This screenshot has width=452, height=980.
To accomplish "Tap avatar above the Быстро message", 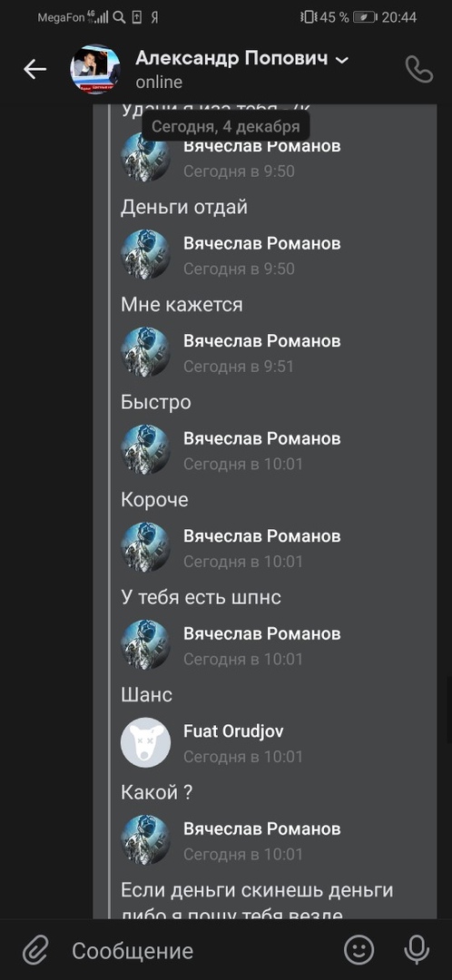I will (145, 352).
